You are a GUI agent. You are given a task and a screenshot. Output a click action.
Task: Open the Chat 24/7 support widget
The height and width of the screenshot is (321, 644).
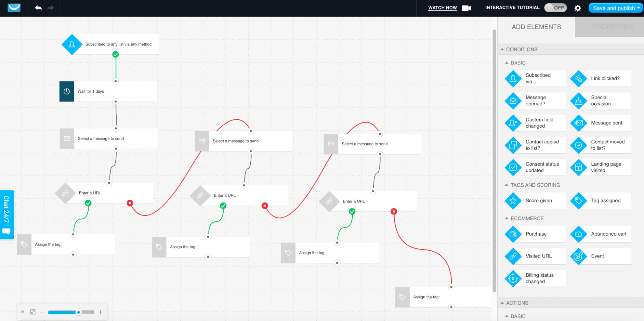click(x=7, y=215)
